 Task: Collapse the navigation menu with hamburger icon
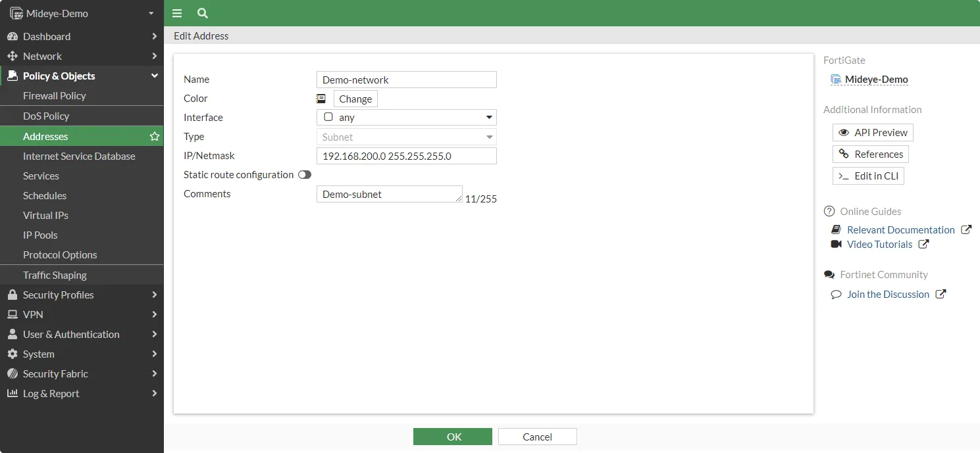pos(176,13)
